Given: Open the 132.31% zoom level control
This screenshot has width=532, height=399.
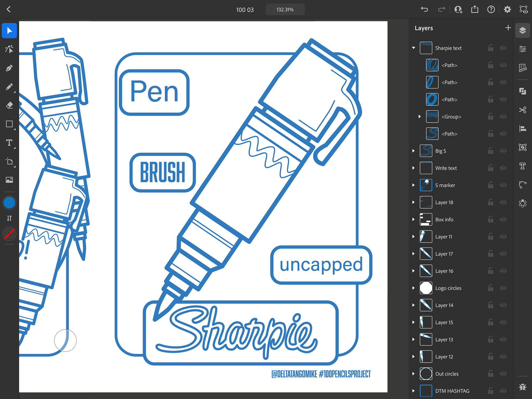Looking at the screenshot, I should tap(285, 9).
